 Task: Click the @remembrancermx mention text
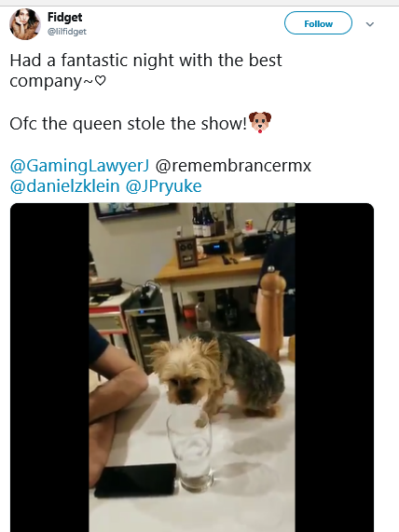click(233, 166)
